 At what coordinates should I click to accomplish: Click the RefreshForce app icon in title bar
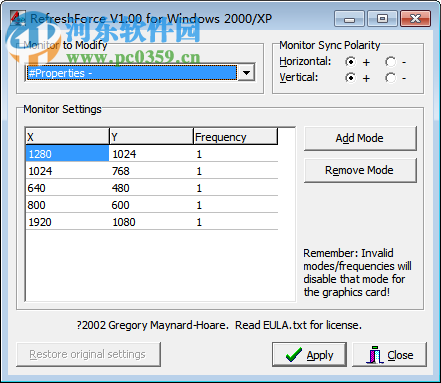[x=18, y=18]
